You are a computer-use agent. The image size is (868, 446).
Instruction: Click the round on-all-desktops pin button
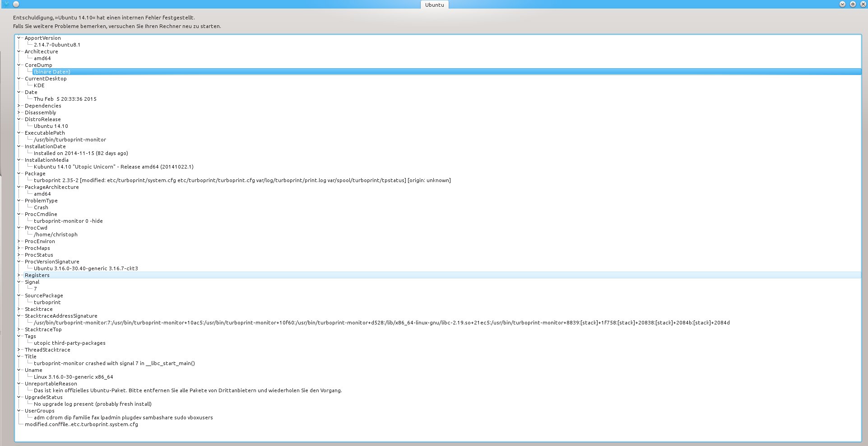pos(16,4)
